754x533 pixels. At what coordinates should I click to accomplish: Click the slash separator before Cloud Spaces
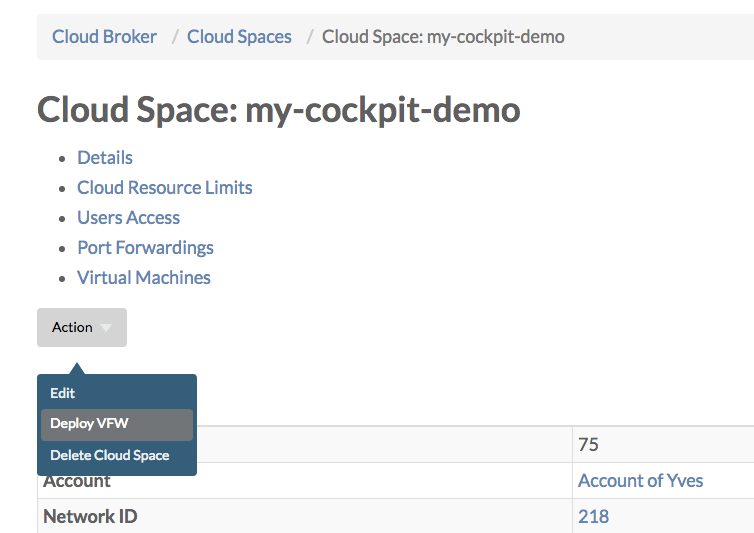coord(175,37)
